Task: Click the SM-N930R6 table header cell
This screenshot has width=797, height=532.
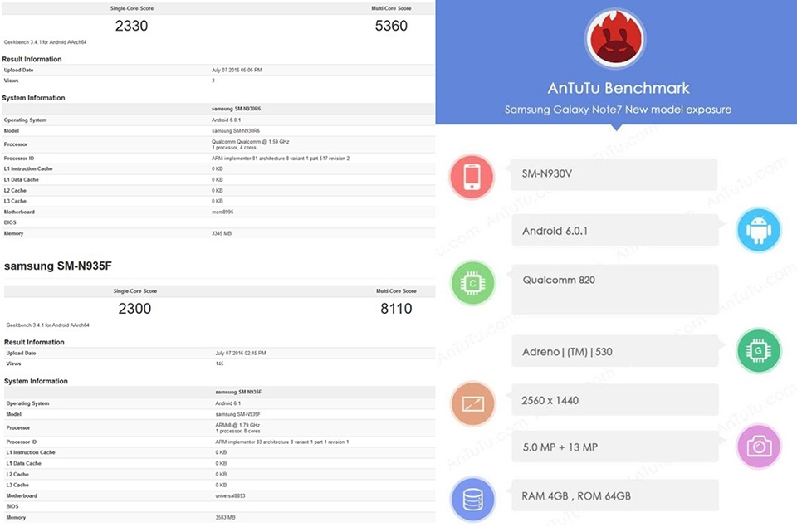Action: point(237,109)
